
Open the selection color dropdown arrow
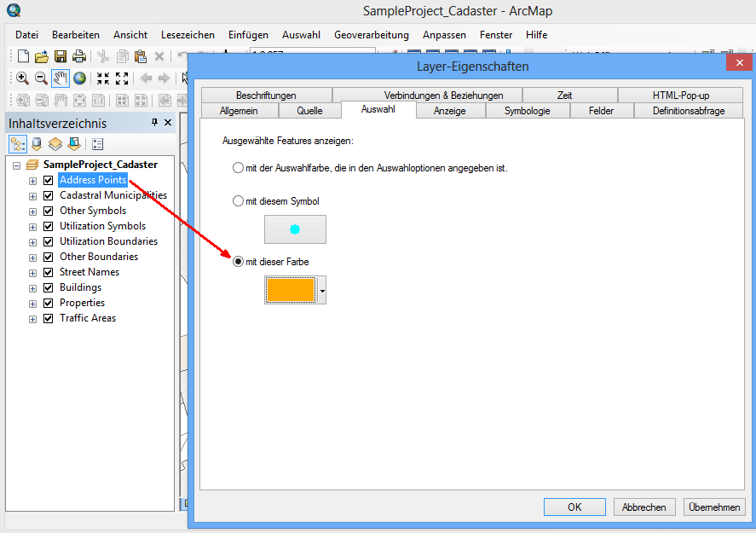click(x=321, y=290)
